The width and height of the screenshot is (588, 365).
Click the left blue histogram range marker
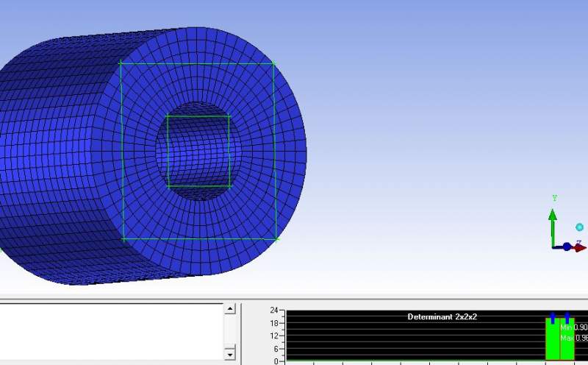(x=553, y=318)
